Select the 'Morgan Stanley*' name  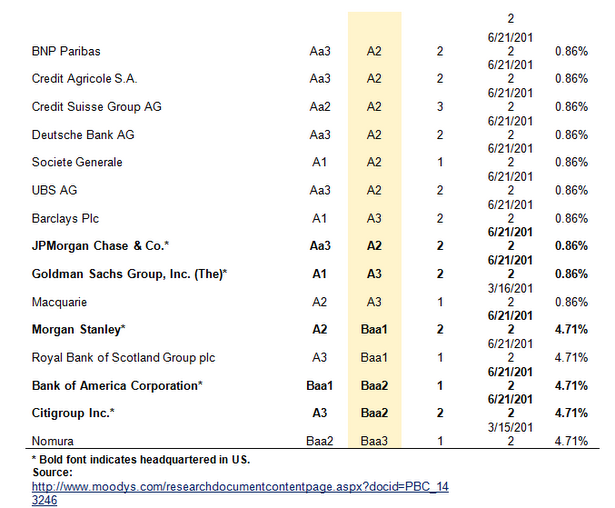(x=78, y=330)
